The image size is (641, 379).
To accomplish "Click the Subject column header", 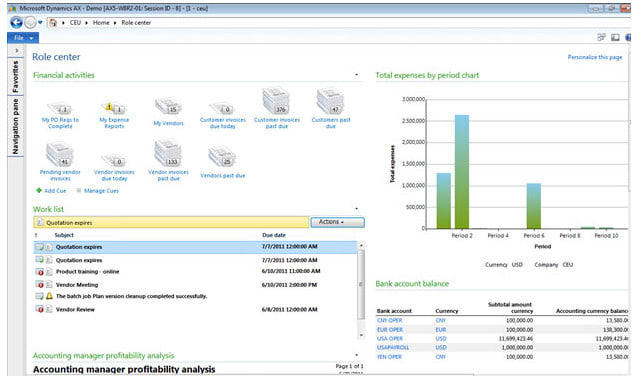I will (64, 235).
